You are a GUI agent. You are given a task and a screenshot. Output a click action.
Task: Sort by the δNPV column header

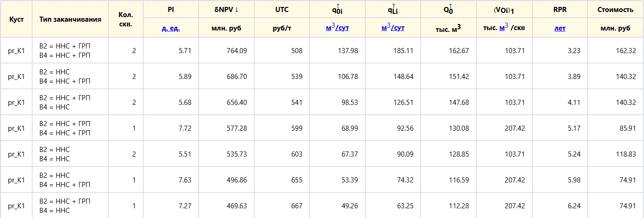pyautogui.click(x=227, y=10)
